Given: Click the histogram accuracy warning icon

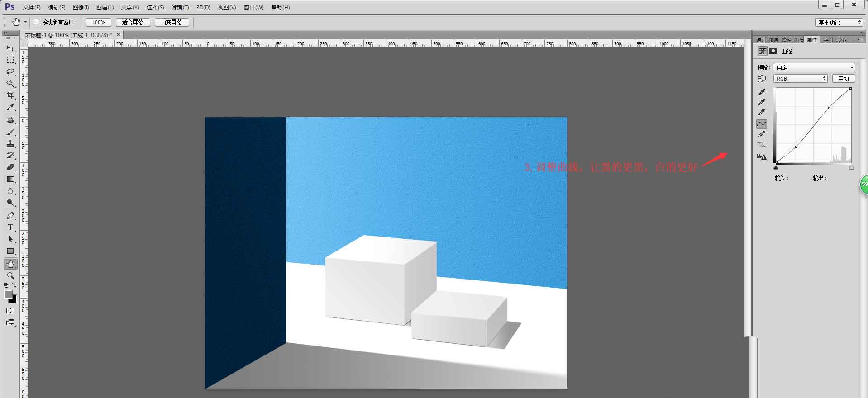Looking at the screenshot, I should [762, 157].
